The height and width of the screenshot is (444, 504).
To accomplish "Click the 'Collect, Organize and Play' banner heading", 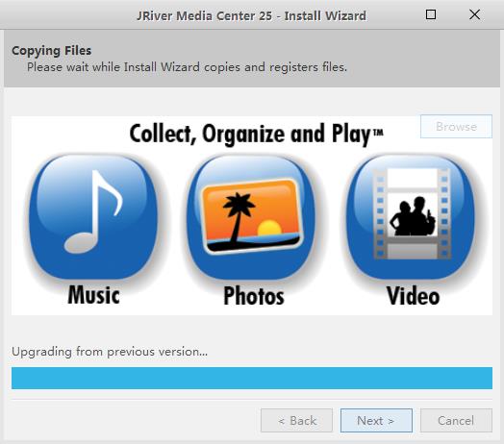I will [x=256, y=135].
